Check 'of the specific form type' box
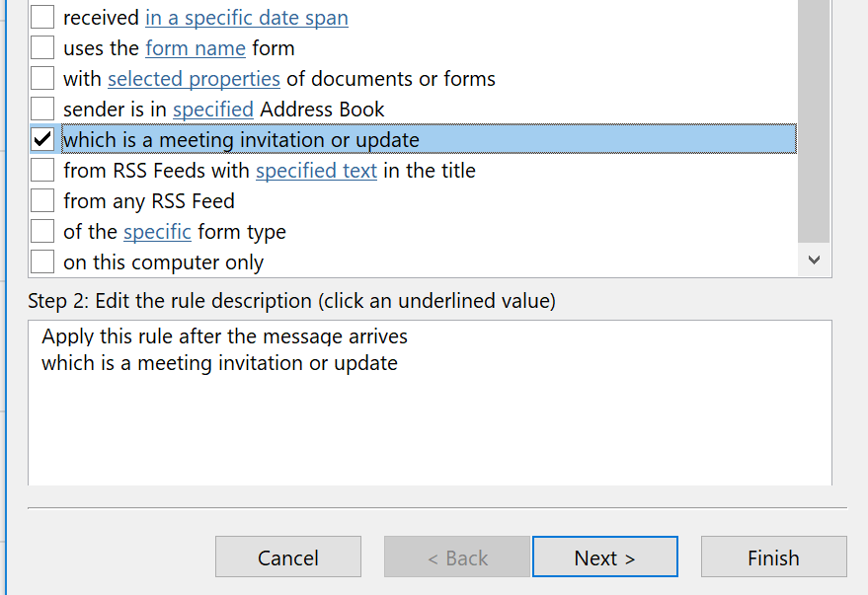868x595 pixels. 42,231
